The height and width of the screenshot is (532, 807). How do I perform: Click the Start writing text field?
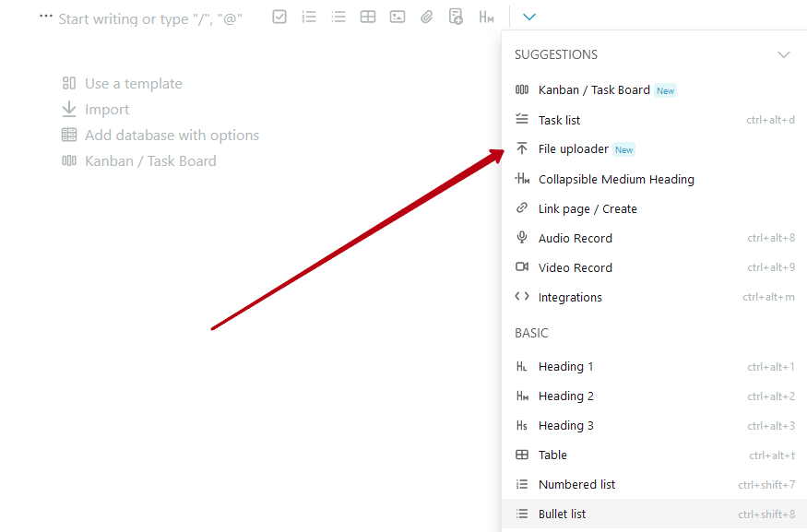(150, 19)
